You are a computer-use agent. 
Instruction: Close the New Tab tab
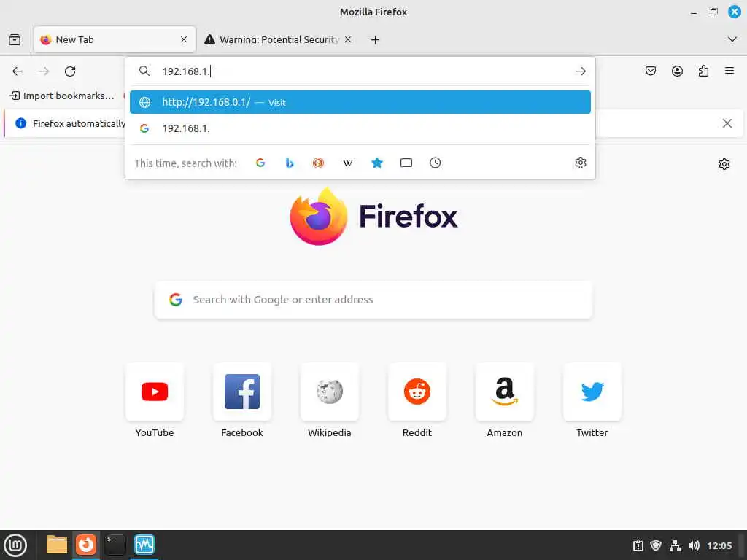[184, 39]
